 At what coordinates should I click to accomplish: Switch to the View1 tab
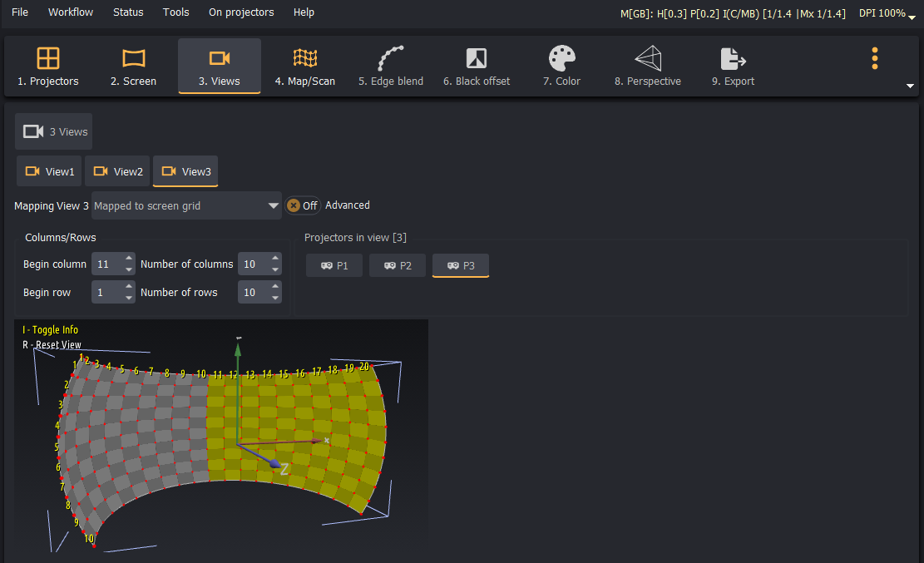coord(50,171)
